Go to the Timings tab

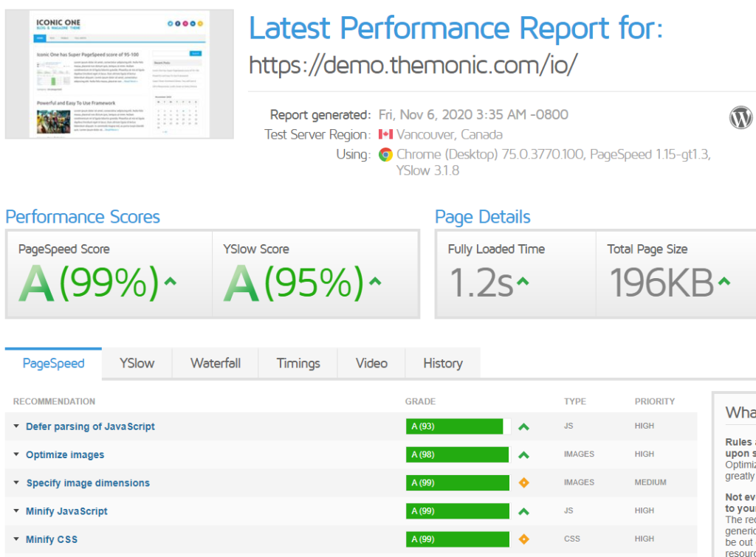298,363
